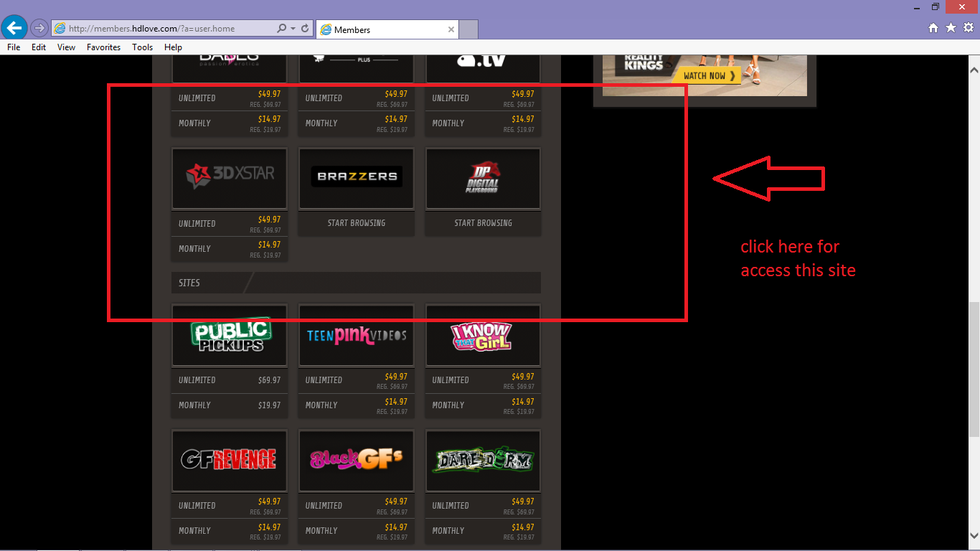Select Unlimited under I Know That Girl
Image resolution: width=980 pixels, height=551 pixels.
483,380
